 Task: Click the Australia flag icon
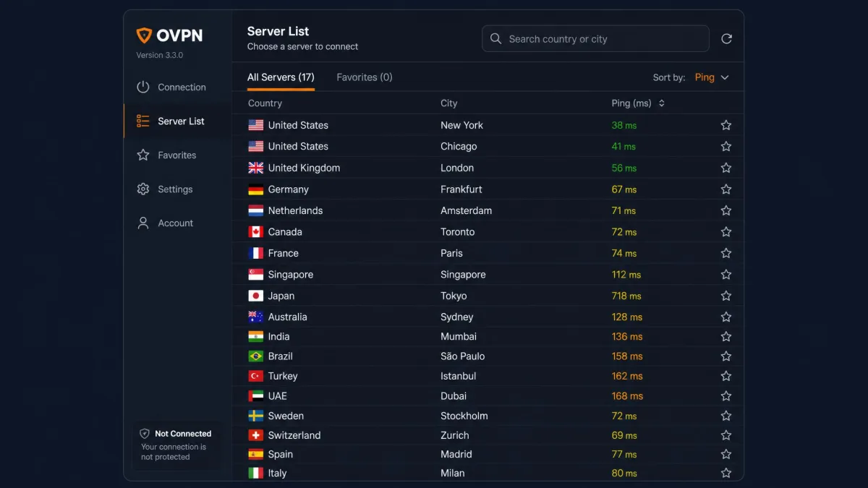pyautogui.click(x=256, y=317)
